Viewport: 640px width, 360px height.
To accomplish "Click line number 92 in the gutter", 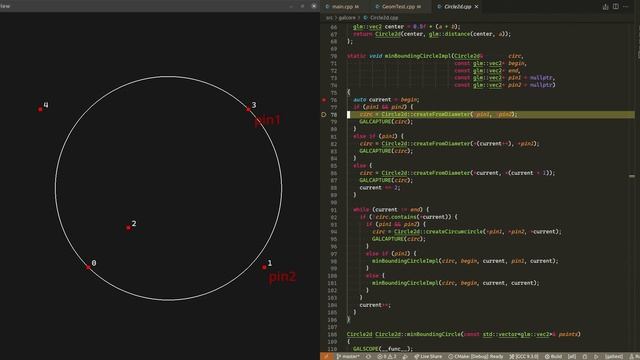I will pos(333,217).
